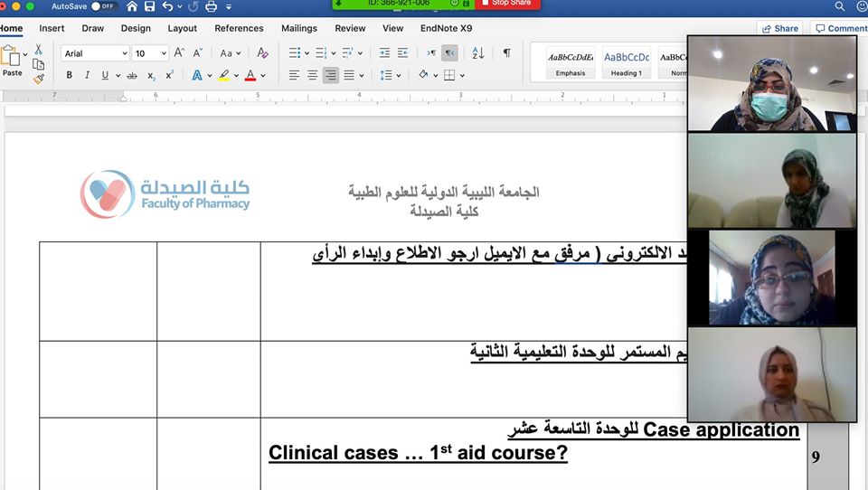This screenshot has width=868, height=490.
Task: Click the Print icon in title bar
Action: click(211, 6)
